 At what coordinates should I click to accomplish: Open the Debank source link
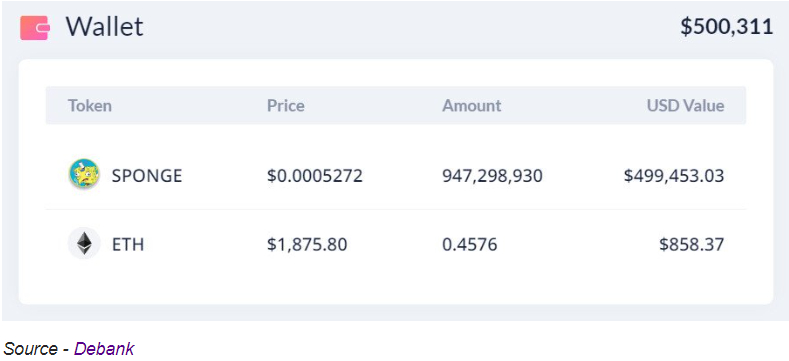pos(104,348)
